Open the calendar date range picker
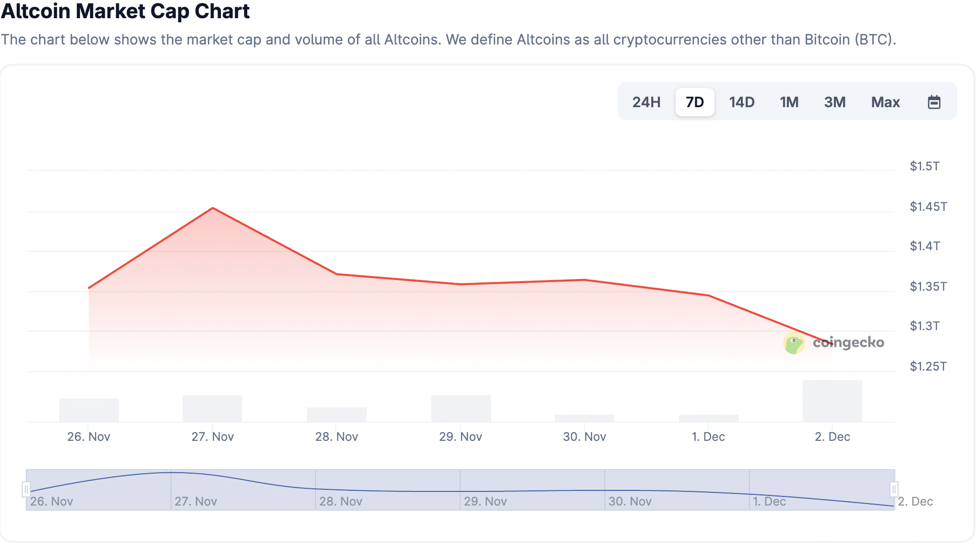980x545 pixels. pyautogui.click(x=933, y=102)
